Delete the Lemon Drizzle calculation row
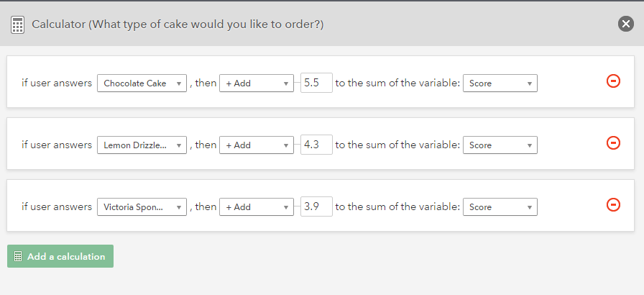This screenshot has height=295, width=644. click(613, 143)
